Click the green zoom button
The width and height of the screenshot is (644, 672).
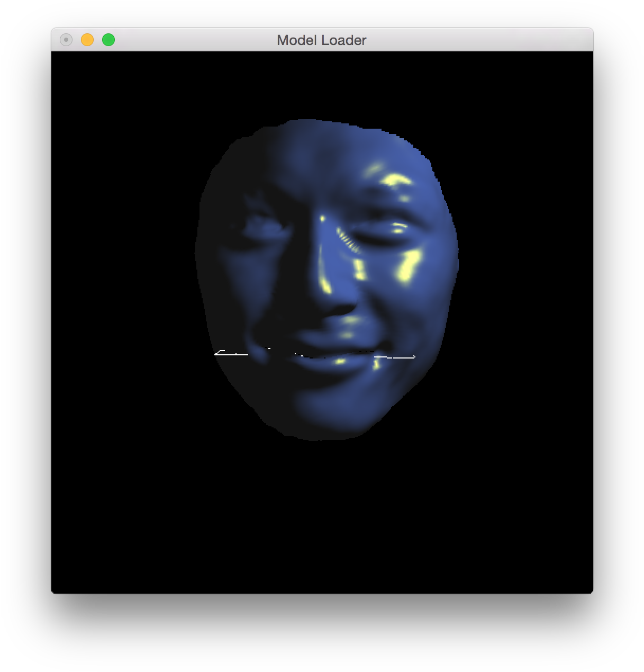pos(108,40)
